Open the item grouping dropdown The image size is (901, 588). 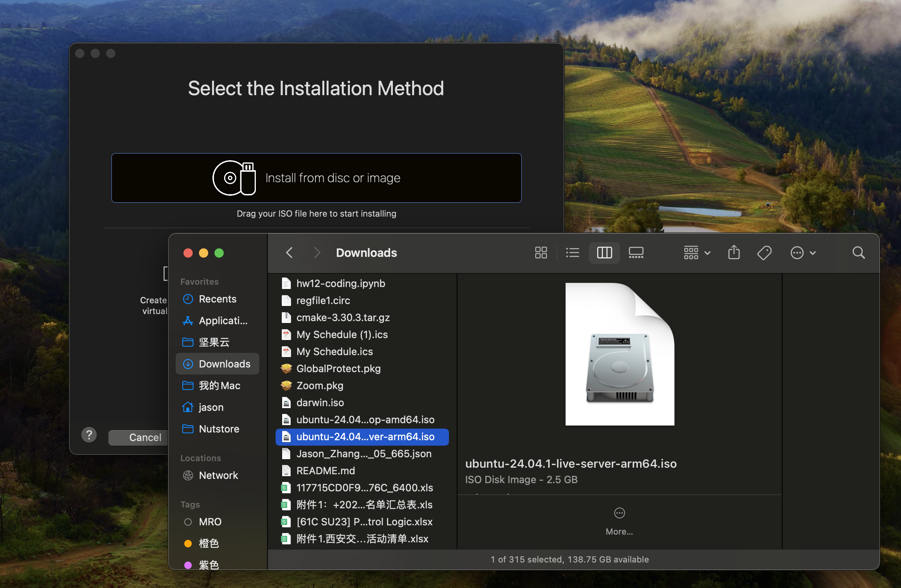[x=695, y=253]
